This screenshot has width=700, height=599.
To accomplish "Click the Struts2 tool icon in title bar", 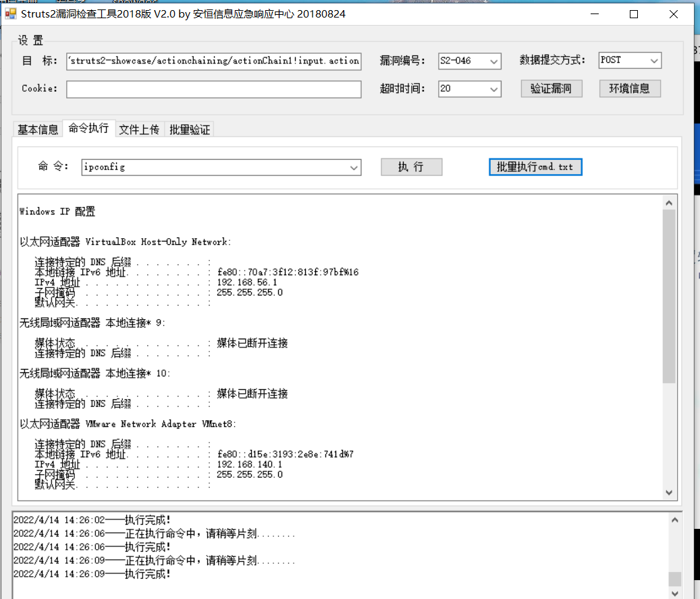I will point(11,13).
